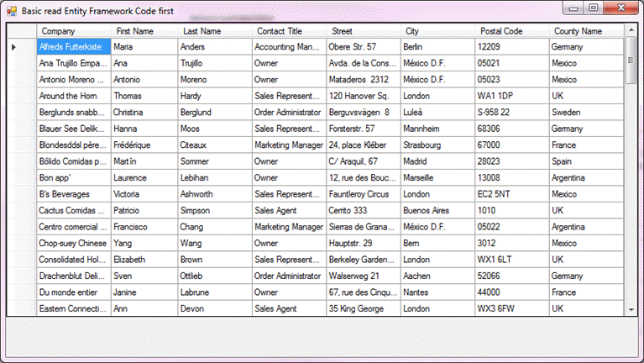
Task: Select postal code WX3 6FW cell
Action: click(x=512, y=308)
